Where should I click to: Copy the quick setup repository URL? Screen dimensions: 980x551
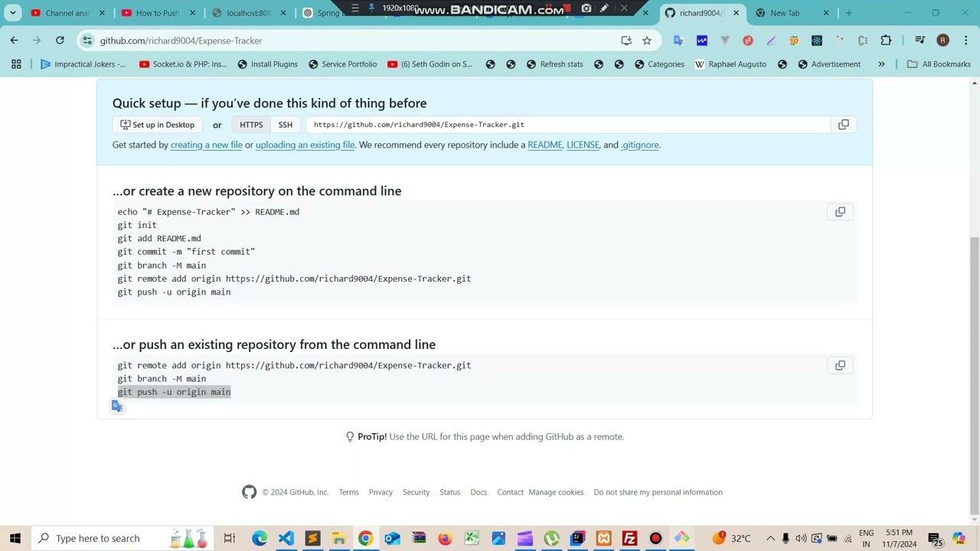[843, 125]
